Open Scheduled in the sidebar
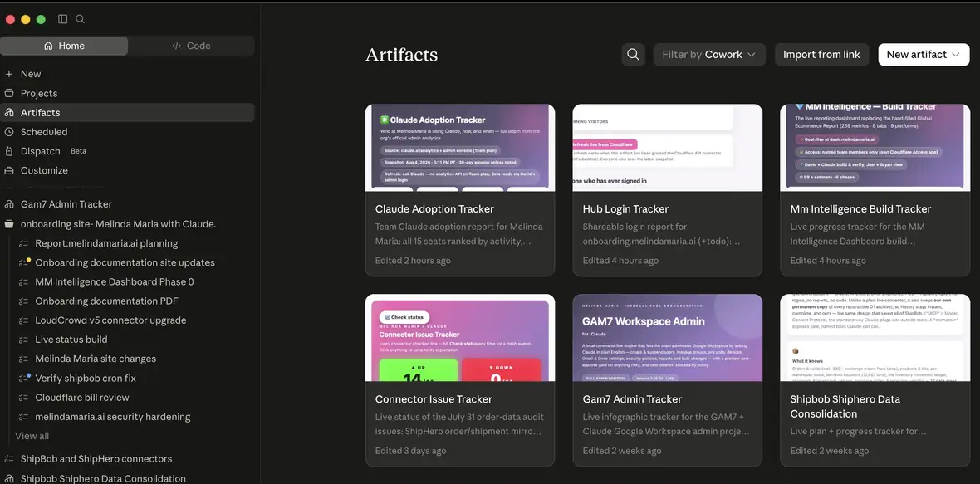Screen dimensions: 980x484 [x=128, y=132]
